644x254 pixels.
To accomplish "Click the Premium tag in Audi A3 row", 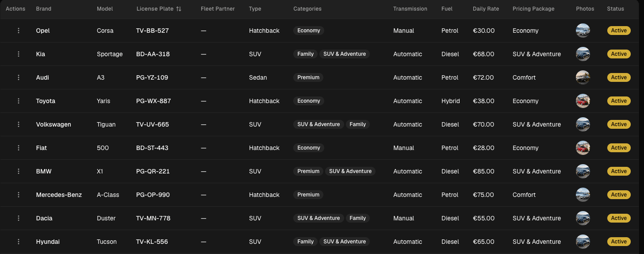I will (x=308, y=77).
